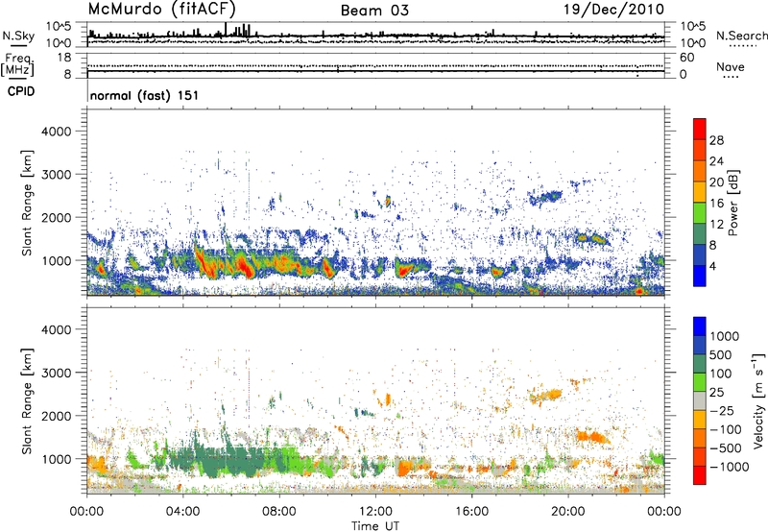The image size is (768, 532).
Task: Click the 20:00 time axis tick label
Action: 568,512
